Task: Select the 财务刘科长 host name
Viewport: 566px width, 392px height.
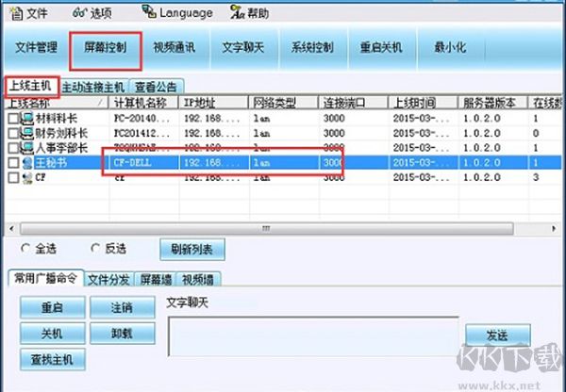Action: point(61,133)
